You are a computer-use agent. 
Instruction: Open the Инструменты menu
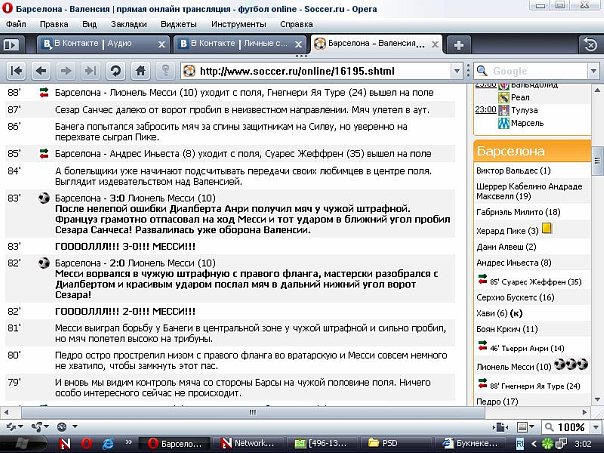(239, 21)
